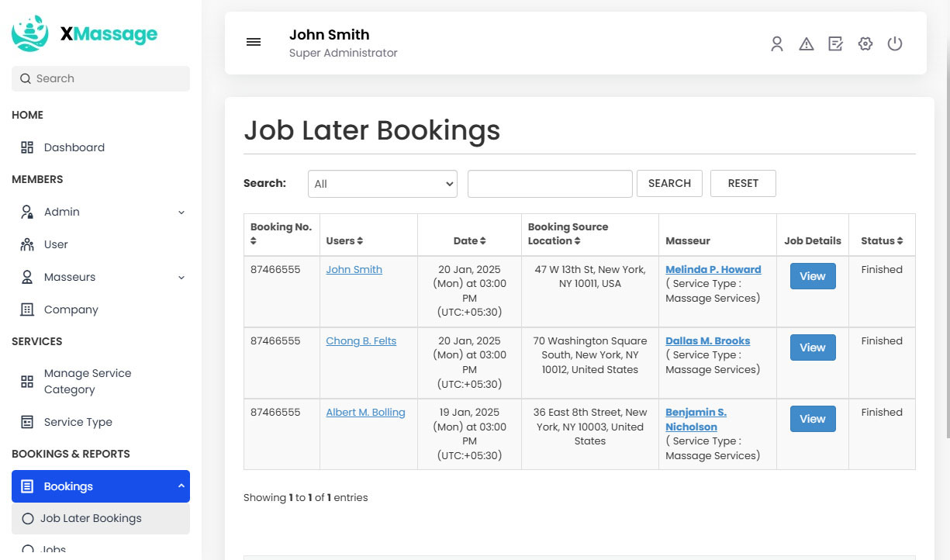Click the warning triangle alert icon
The image size is (950, 560).
807,44
